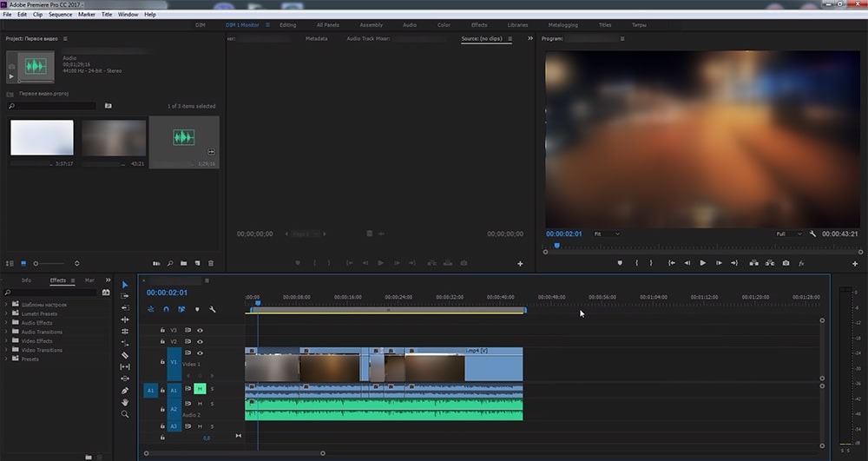868x461 pixels.
Task: Open timeline display settings wrench
Action: click(x=213, y=309)
